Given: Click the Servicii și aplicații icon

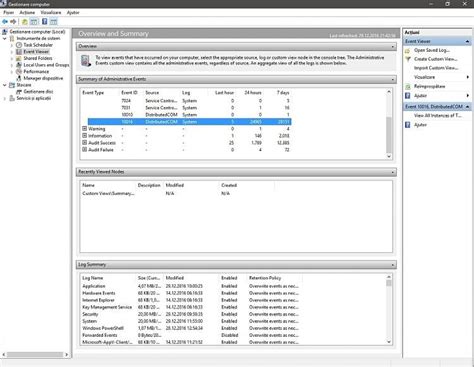Looking at the screenshot, I should pos(12,98).
